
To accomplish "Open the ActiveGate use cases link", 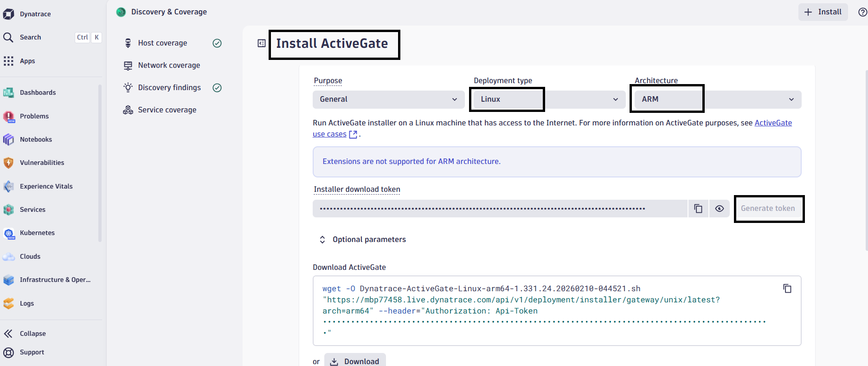I will pyautogui.click(x=773, y=123).
